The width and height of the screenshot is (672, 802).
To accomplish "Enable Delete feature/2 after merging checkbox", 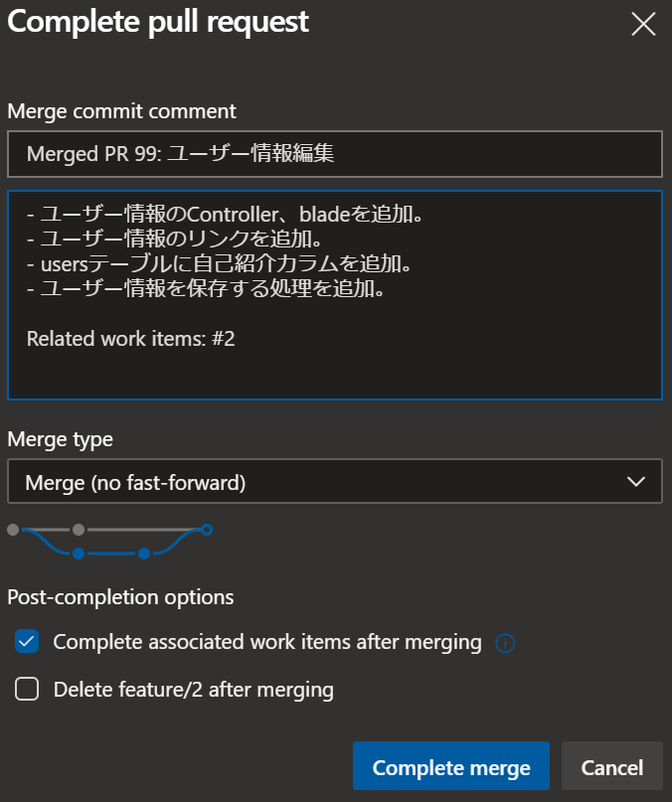I will coord(27,689).
